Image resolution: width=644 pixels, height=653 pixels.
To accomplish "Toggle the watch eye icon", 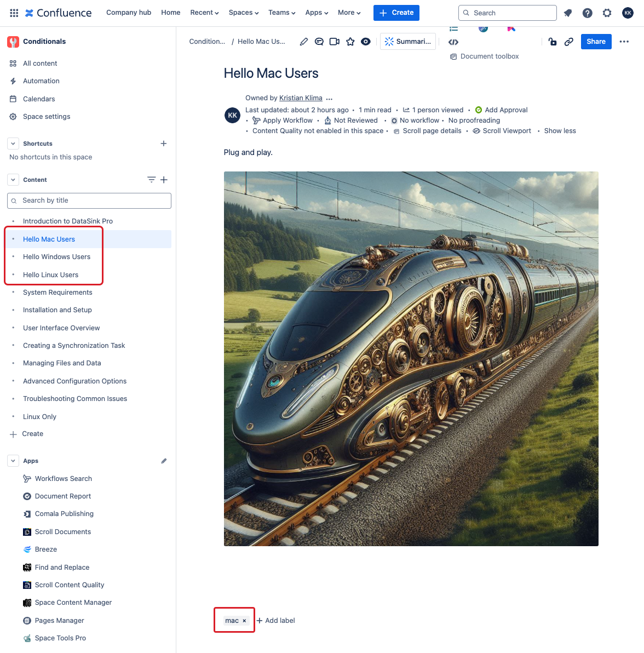I will pos(365,42).
